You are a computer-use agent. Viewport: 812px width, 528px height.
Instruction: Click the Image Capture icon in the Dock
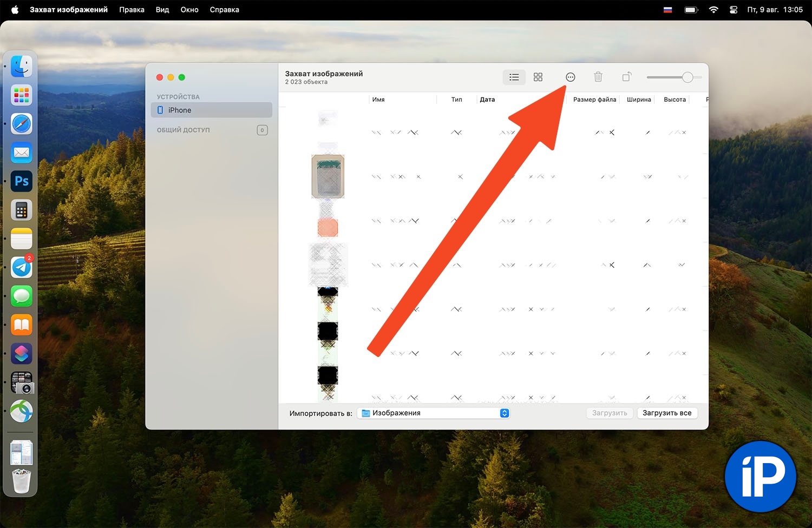pos(22,382)
